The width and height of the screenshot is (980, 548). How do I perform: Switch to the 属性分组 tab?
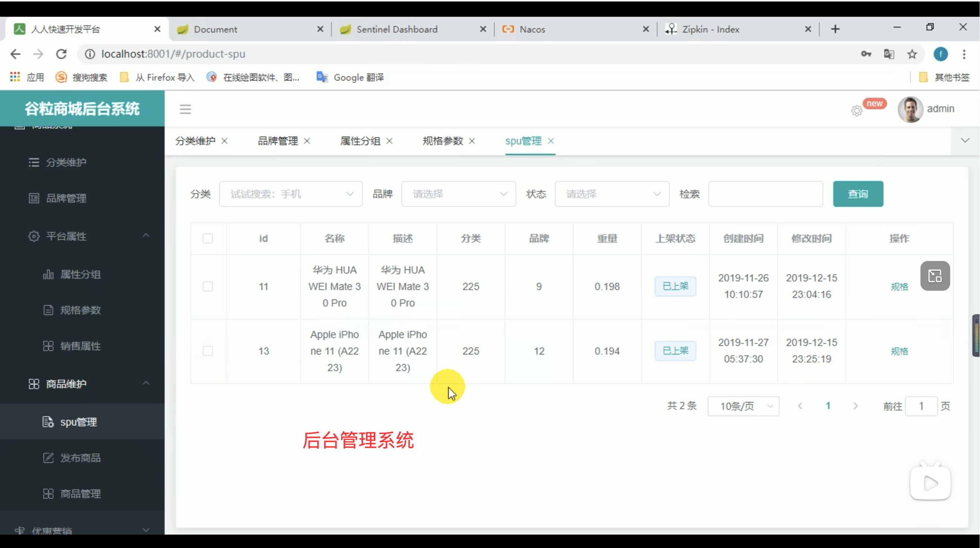tap(360, 141)
